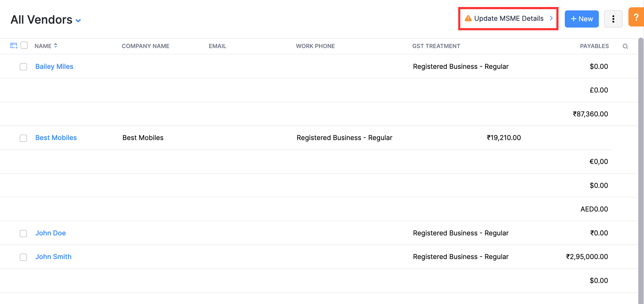Check the checkbox next to Bailey Miles
Screen dimensions: 644x304
pyautogui.click(x=23, y=67)
